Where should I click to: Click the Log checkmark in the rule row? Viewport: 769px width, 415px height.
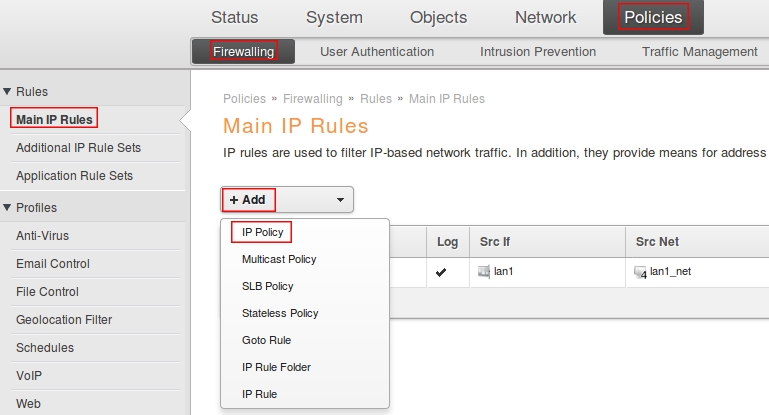(x=441, y=271)
